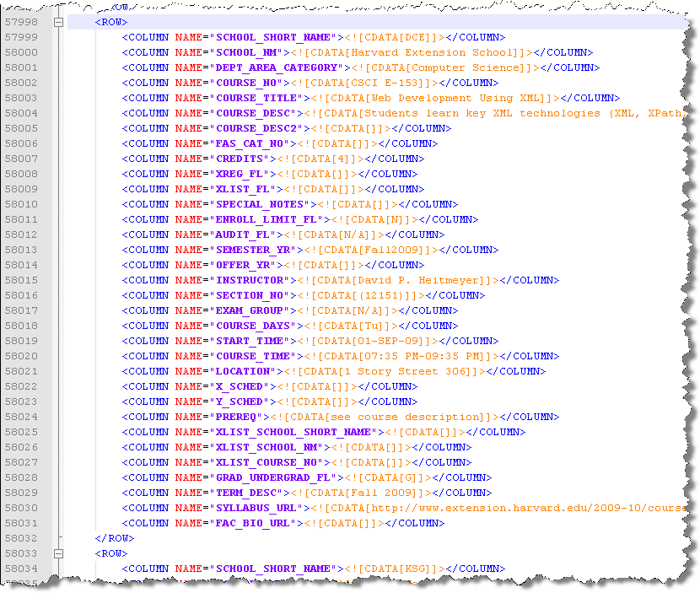Click the opening ROW tag on line 58033
This screenshot has height=593, width=700.
[x=111, y=553]
